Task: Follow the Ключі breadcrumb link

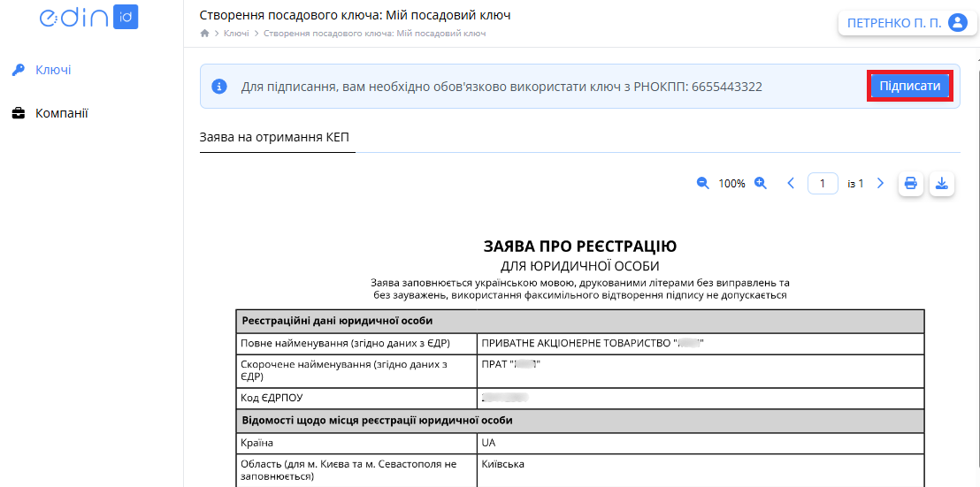Action: [x=236, y=34]
